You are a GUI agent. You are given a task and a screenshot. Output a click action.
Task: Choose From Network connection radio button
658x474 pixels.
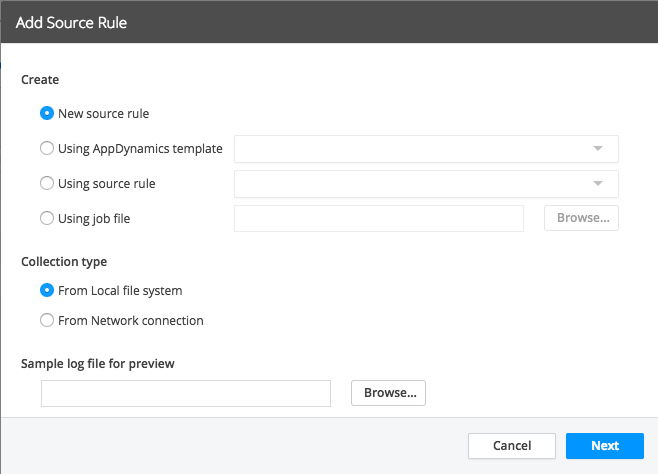(x=47, y=320)
